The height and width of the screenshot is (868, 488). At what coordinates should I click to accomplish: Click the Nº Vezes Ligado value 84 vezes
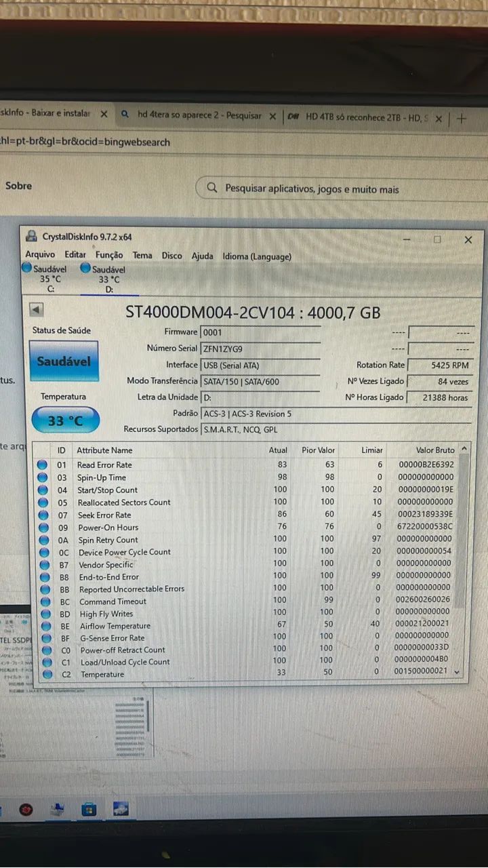pos(440,381)
